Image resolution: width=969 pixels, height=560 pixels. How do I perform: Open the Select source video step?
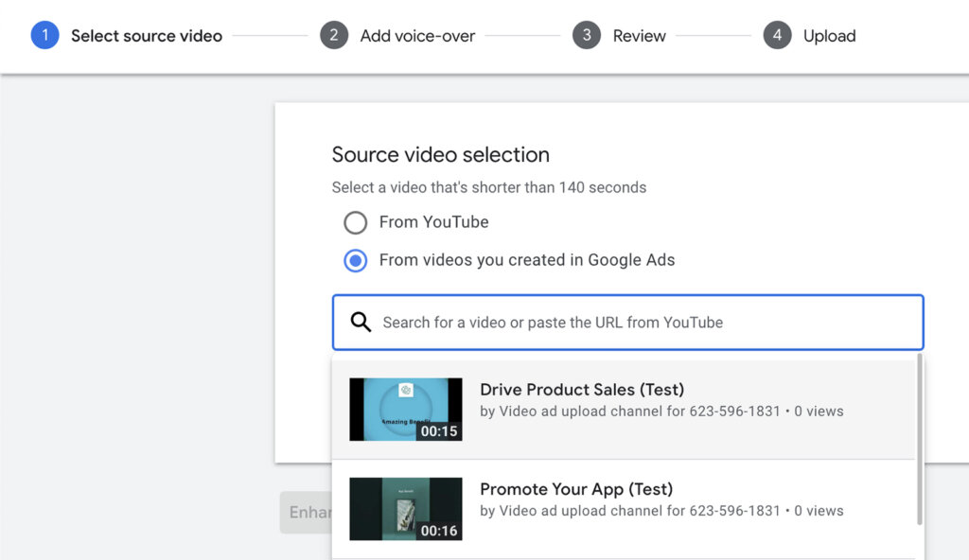[x=147, y=35]
